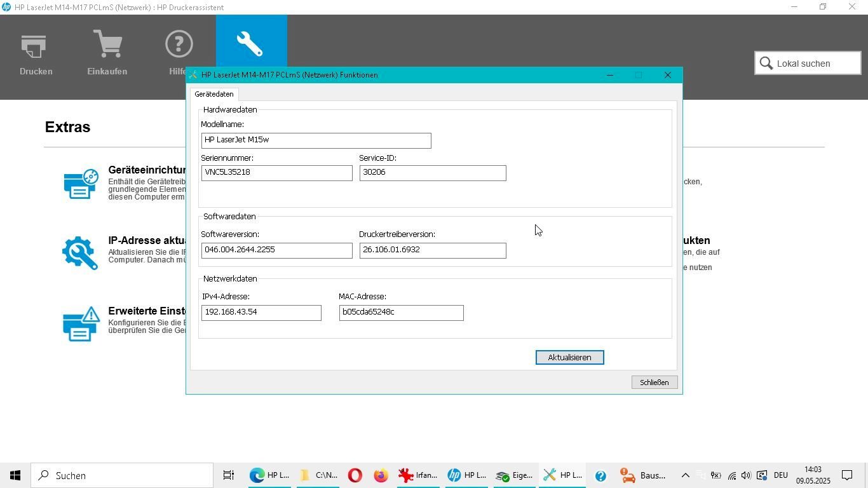Open Opera browser from taskbar
This screenshot has height=488, width=868.
355,475
